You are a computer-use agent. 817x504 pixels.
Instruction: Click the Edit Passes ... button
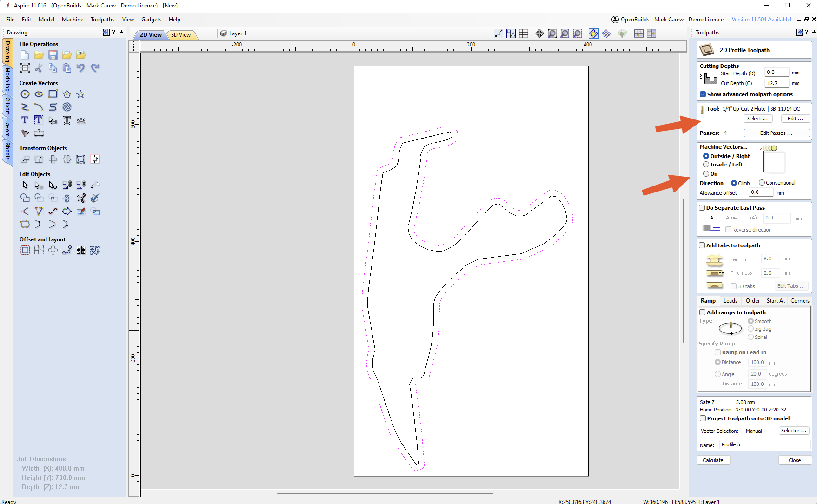pyautogui.click(x=777, y=133)
